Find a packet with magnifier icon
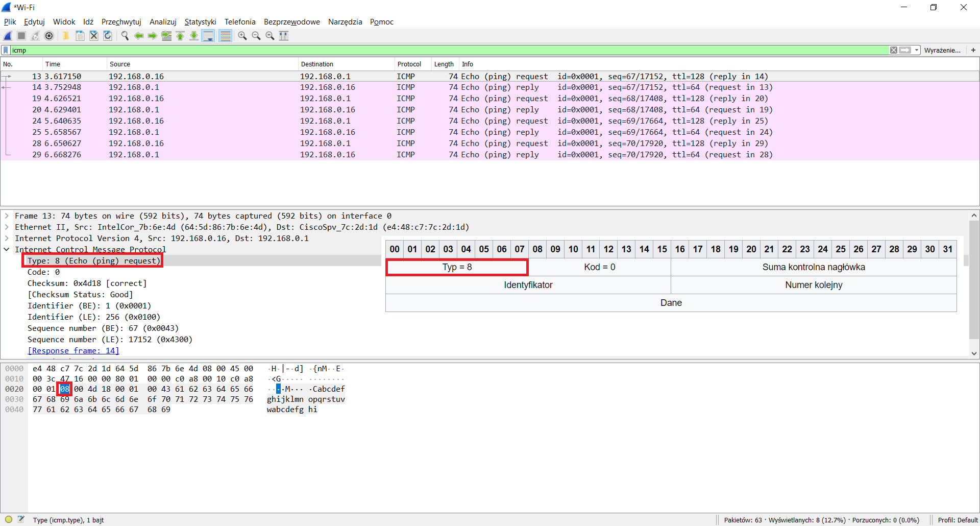Image resolution: width=980 pixels, height=526 pixels. [125, 36]
